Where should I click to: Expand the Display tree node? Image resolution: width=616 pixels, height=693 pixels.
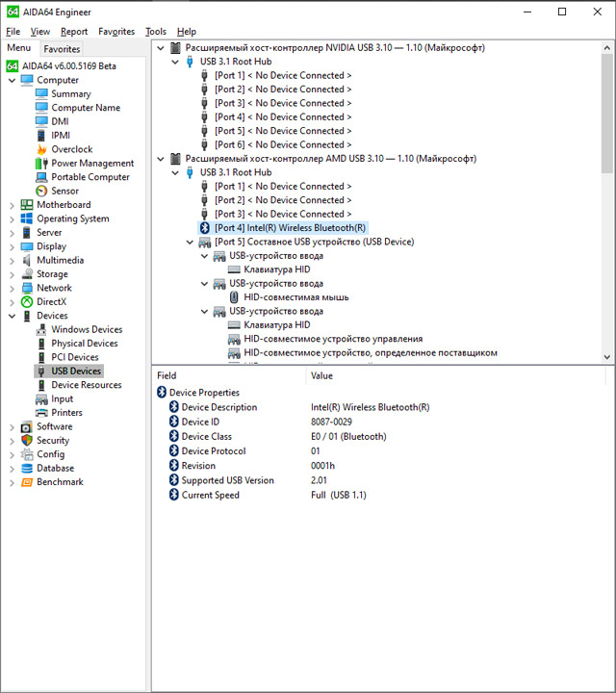[12, 246]
